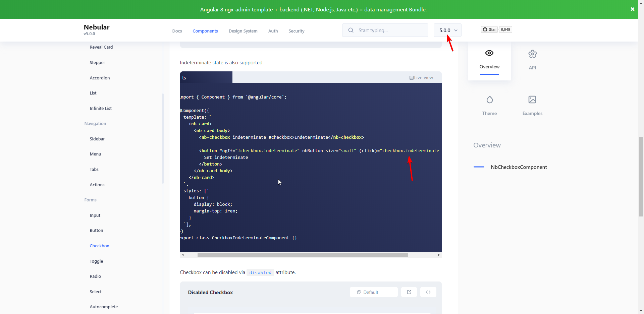Click the GitHub octocat icon
The height and width of the screenshot is (314, 644).
tap(485, 29)
